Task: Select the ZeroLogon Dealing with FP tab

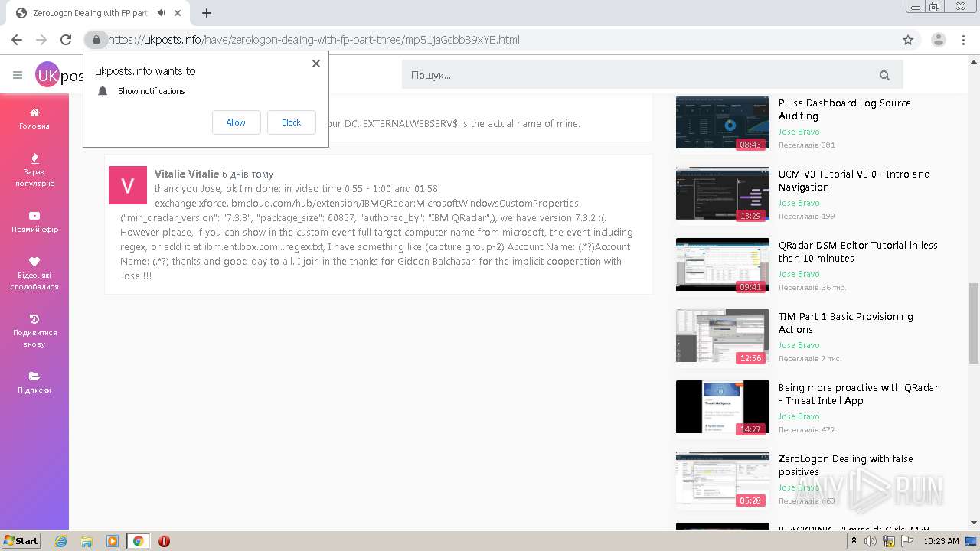Action: [x=100, y=13]
